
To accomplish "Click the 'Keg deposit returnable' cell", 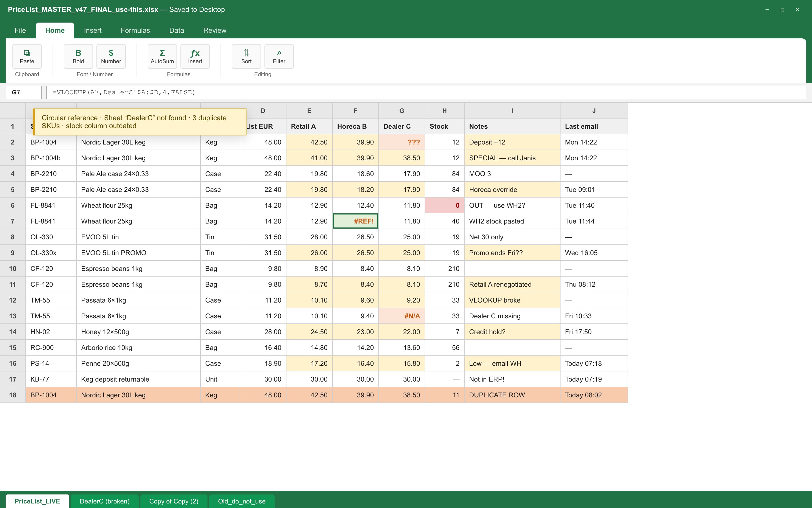I will pos(138,379).
